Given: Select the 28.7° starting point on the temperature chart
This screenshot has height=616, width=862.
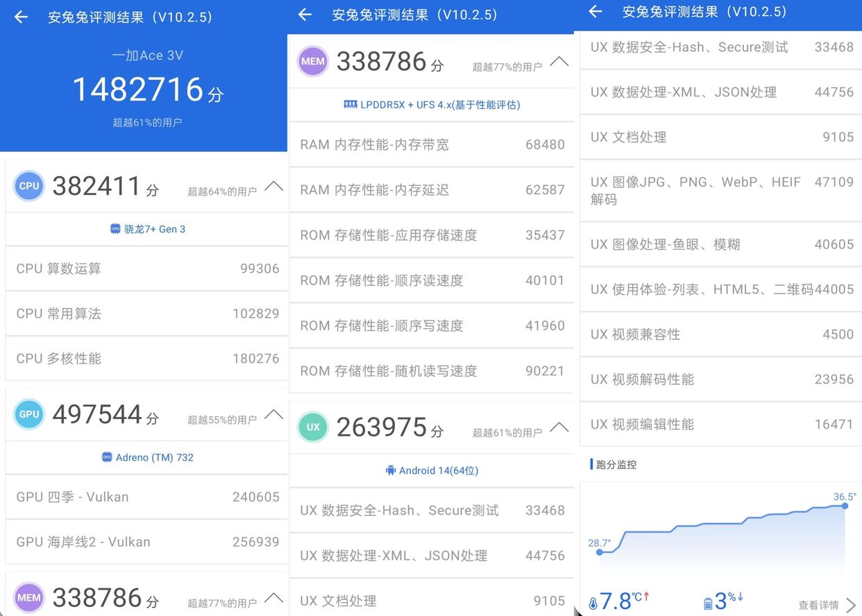Looking at the screenshot, I should pyautogui.click(x=600, y=552).
